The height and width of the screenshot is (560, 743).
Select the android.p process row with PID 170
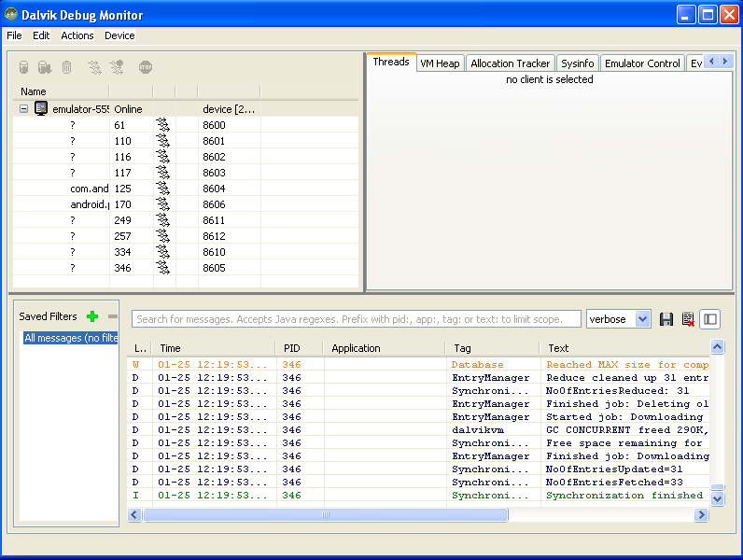pyautogui.click(x=186, y=204)
